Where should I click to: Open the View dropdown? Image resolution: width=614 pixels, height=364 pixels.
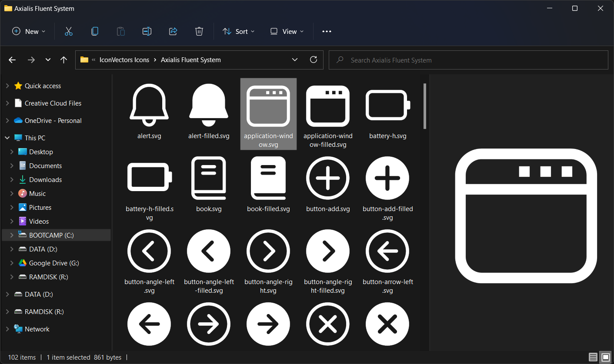[x=286, y=31]
